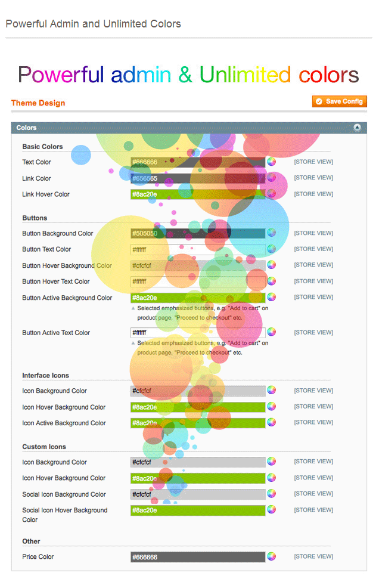Click the Interface Icon Active Background Color field
The width and height of the screenshot is (376, 588).
(x=198, y=423)
